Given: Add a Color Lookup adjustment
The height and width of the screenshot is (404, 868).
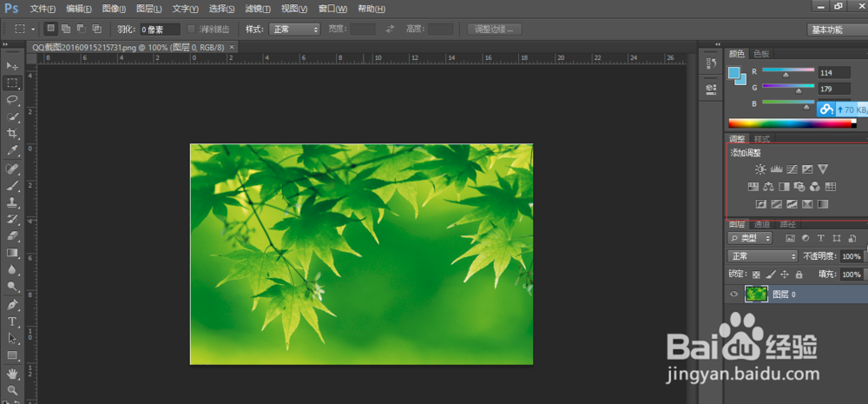Looking at the screenshot, I should point(831,187).
